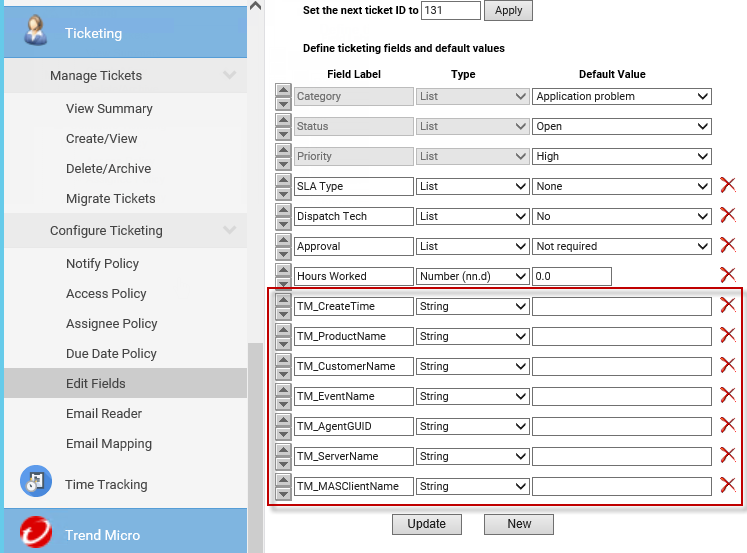Open the Category default value dropdown

[621, 97]
